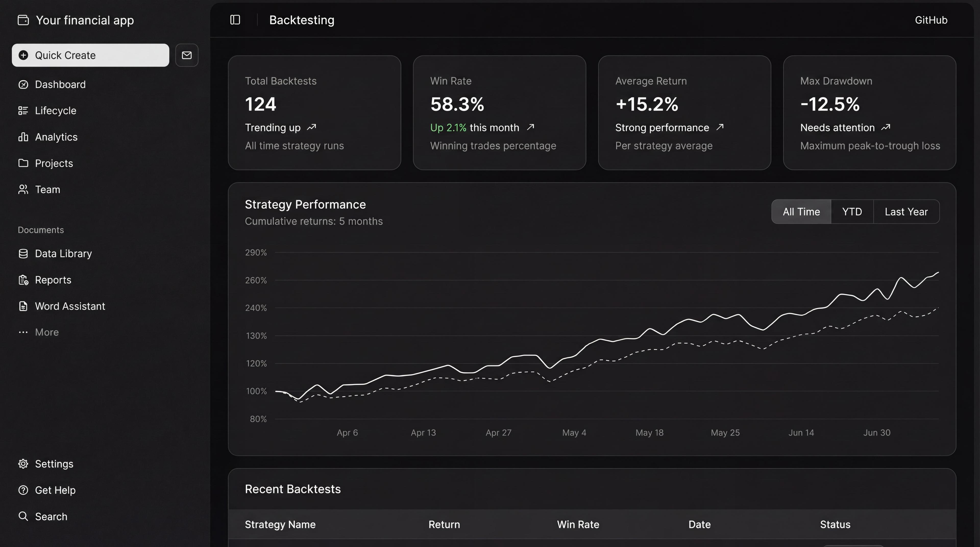The width and height of the screenshot is (980, 547).
Task: Open the GitHub link
Action: click(x=931, y=20)
